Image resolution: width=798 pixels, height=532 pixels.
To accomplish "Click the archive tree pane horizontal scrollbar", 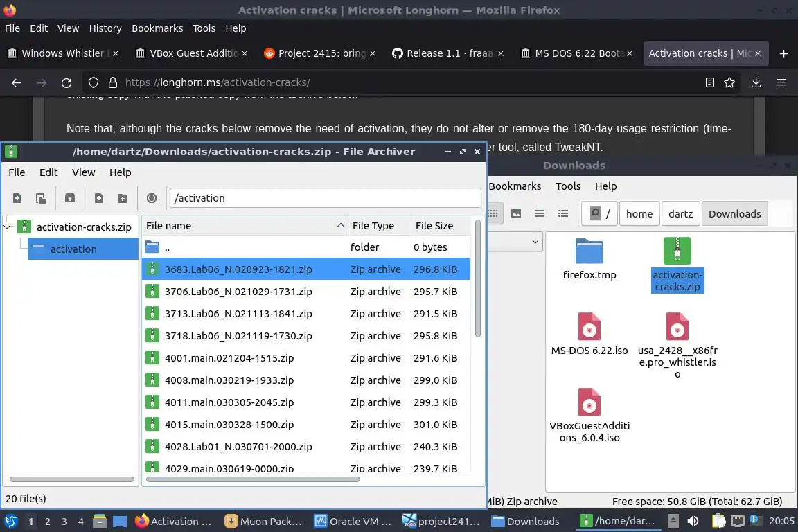I will pos(72,479).
